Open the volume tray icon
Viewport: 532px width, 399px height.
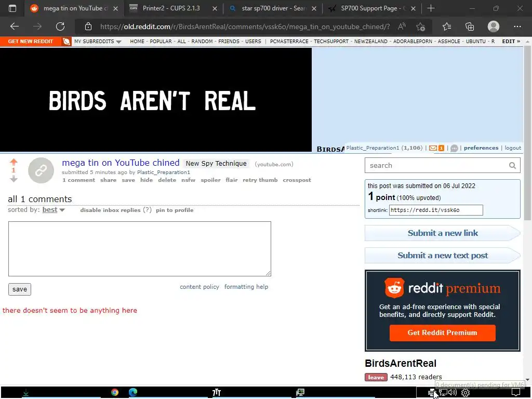[453, 393]
